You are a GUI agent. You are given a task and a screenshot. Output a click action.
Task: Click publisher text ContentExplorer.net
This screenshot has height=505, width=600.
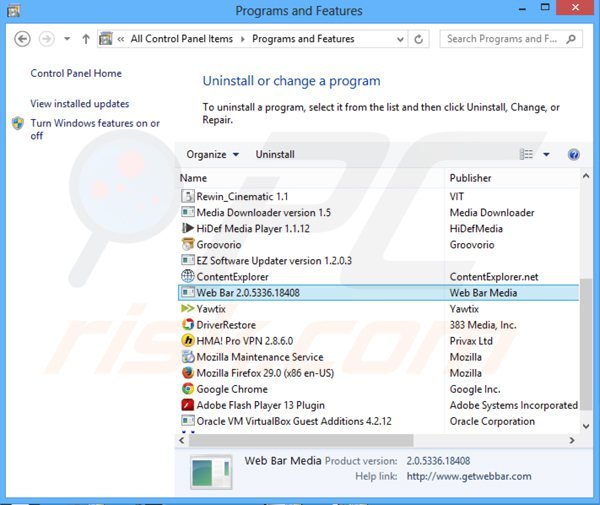pos(494,277)
